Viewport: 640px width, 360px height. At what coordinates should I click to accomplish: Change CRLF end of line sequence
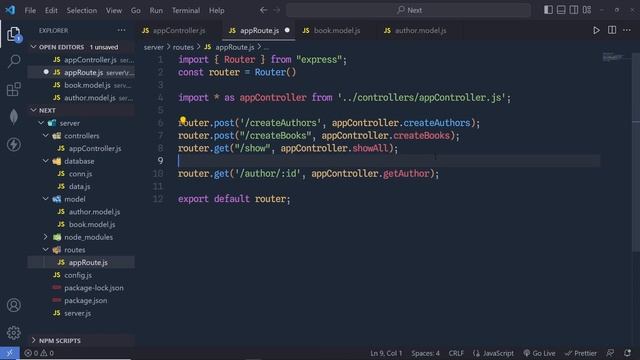456,353
